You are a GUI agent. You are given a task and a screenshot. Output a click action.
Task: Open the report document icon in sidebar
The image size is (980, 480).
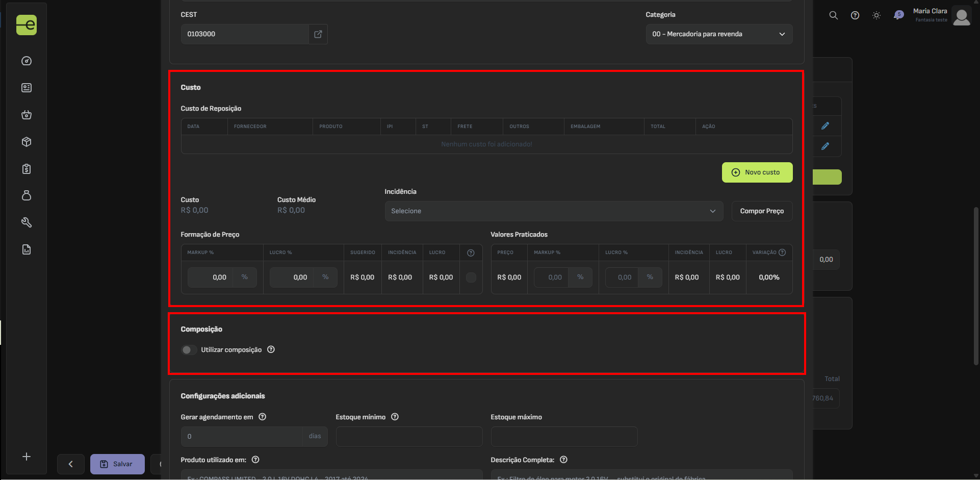pyautogui.click(x=27, y=249)
